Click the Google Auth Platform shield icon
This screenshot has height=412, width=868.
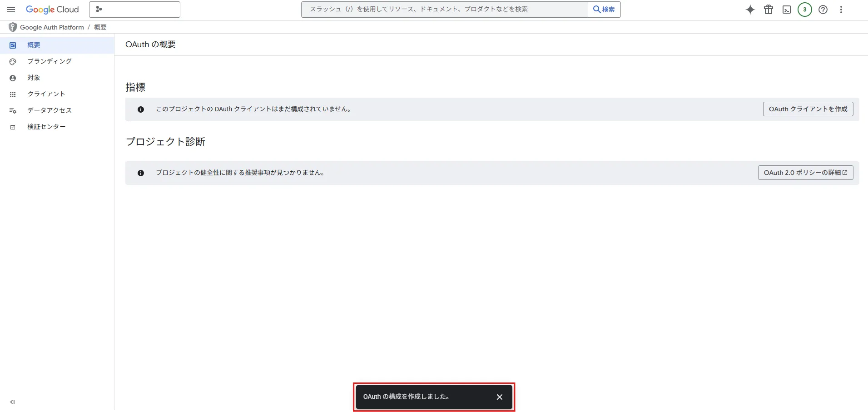pos(13,27)
